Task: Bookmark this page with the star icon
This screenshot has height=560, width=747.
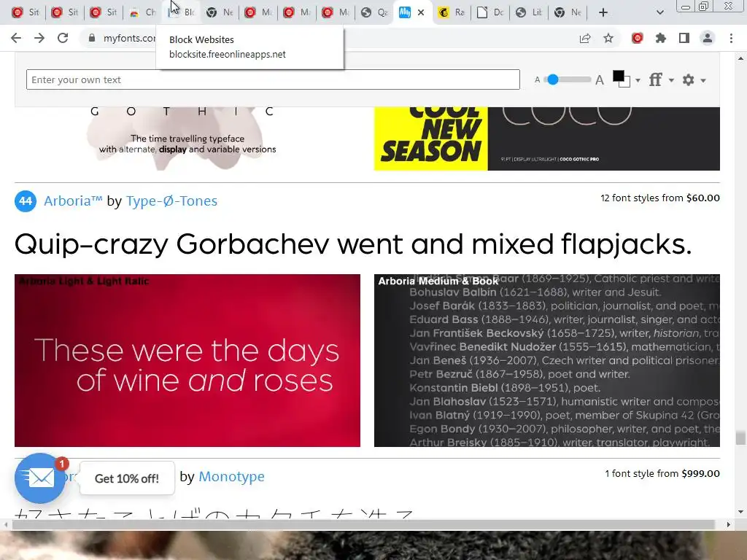Action: coord(608,38)
